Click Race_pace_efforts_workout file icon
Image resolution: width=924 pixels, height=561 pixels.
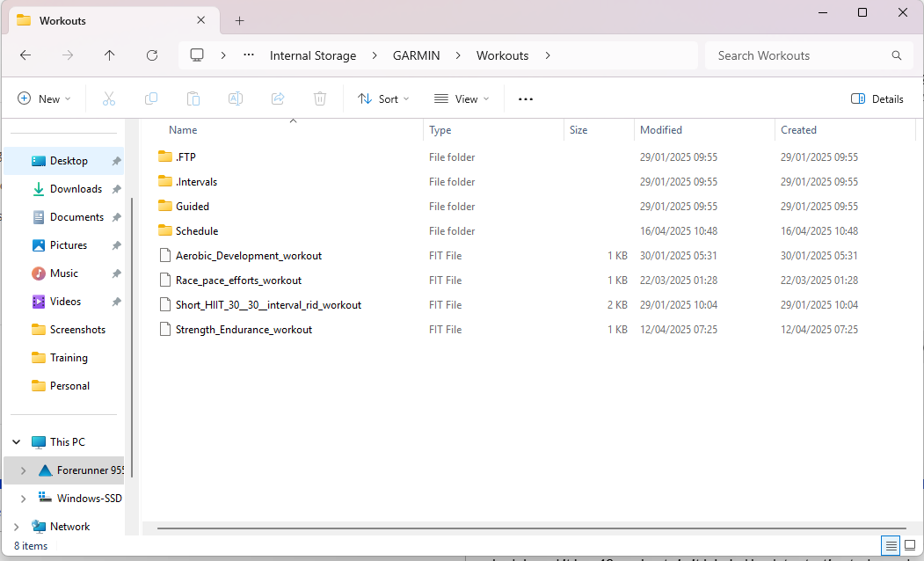click(x=165, y=280)
